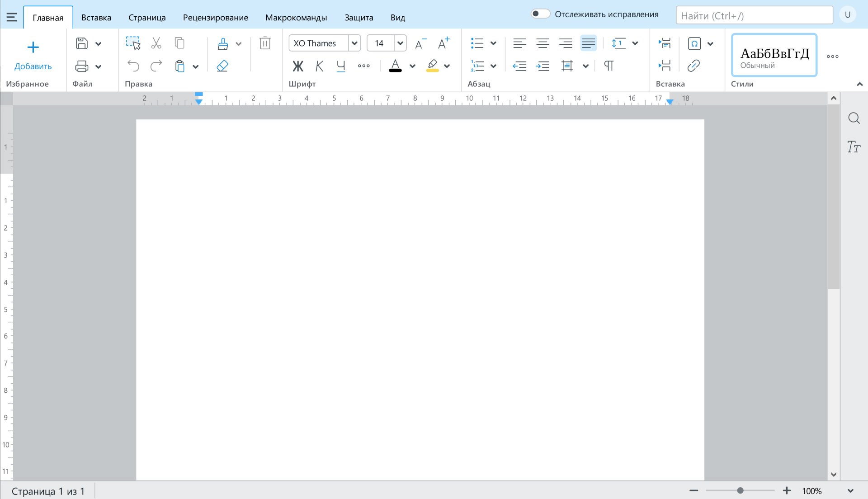The image size is (868, 499).
Task: Insert a link using the chain icon
Action: (x=693, y=66)
